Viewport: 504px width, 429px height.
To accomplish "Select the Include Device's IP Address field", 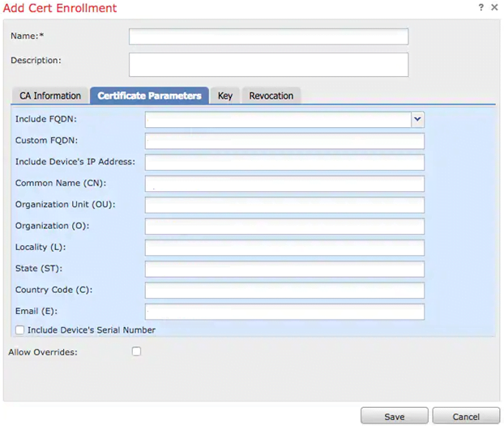I will click(284, 162).
